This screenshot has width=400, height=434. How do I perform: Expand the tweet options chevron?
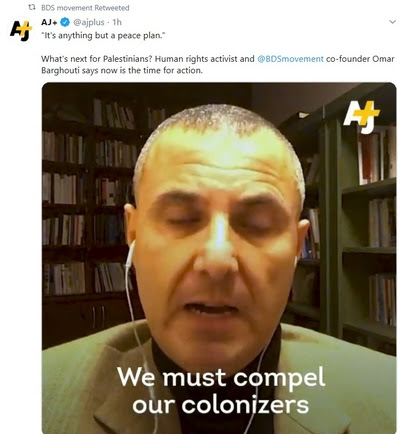(392, 22)
